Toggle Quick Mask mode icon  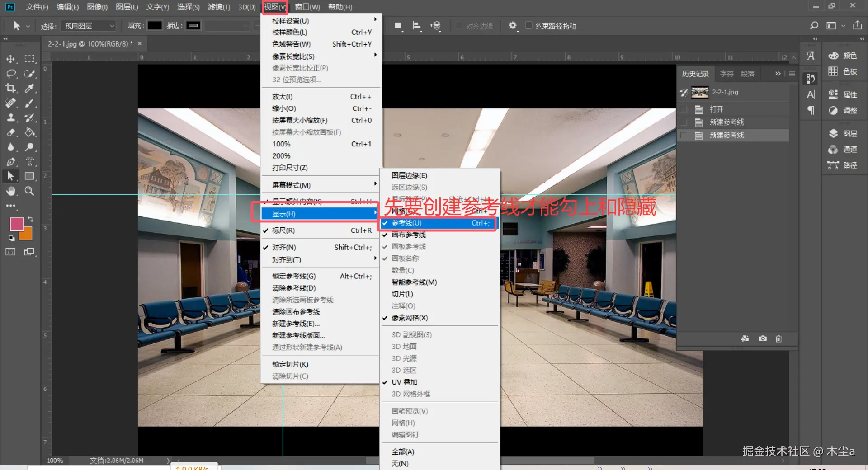pyautogui.click(x=10, y=252)
